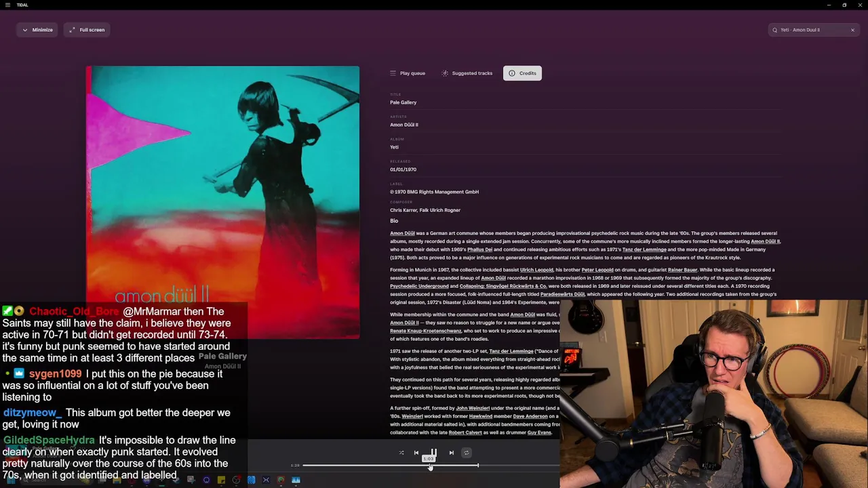Open Dave Anderson link
This screenshot has height=488, width=868.
(530, 416)
